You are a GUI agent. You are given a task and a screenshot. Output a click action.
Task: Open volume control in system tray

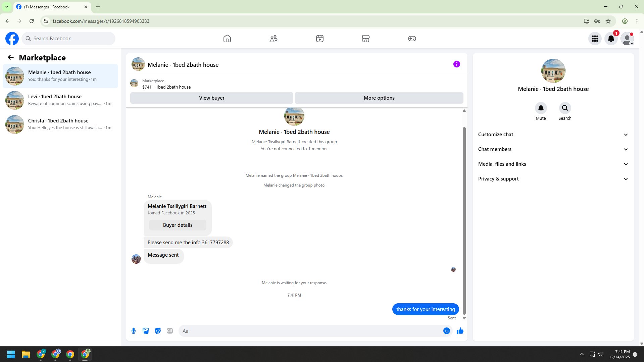coord(600,354)
